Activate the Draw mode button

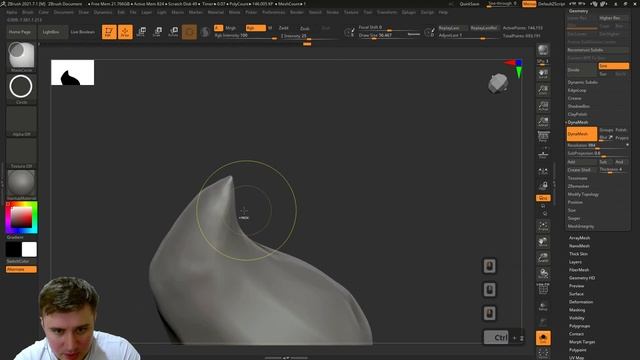pyautogui.click(x=125, y=32)
